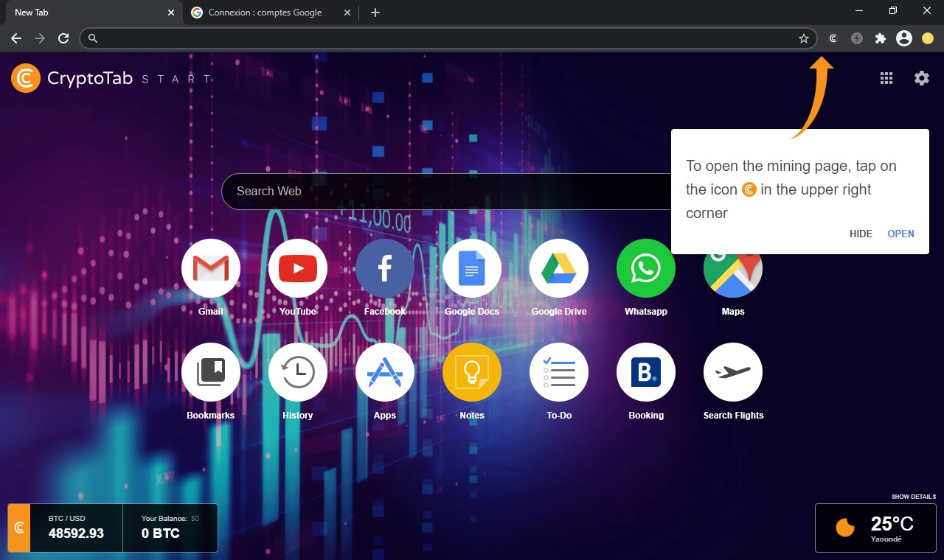Viewport: 944px width, 560px height.
Task: Open the YouTube shortcut
Action: click(x=298, y=268)
